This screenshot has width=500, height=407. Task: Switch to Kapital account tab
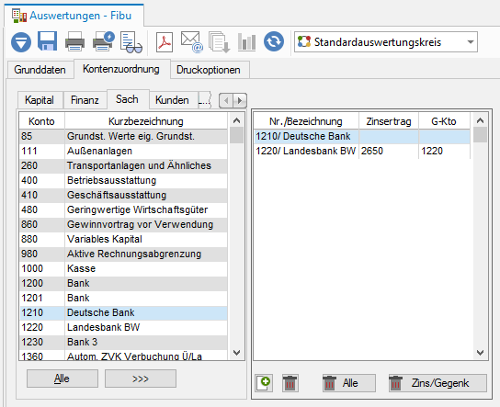pyautogui.click(x=39, y=100)
